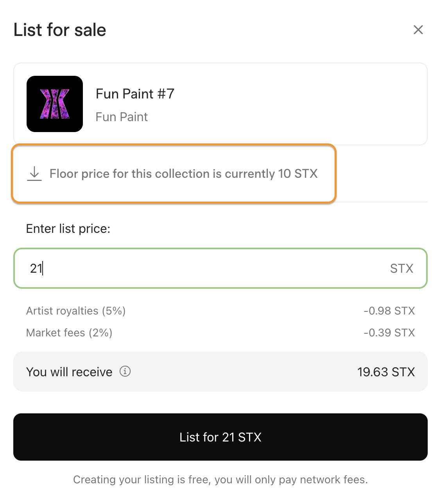441x504 pixels.
Task: Click the -0.98 STX royalties amount
Action: point(389,311)
